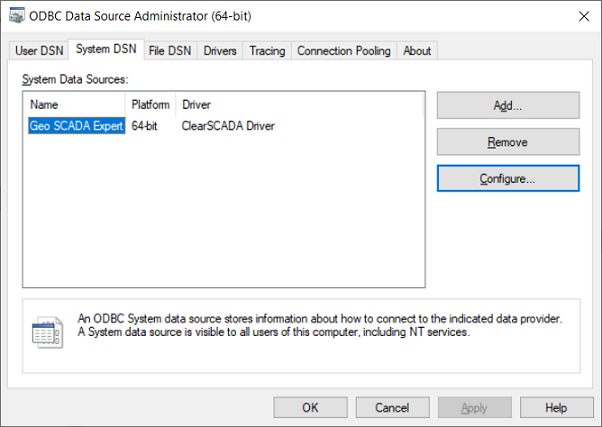Sort the list by Name column header
Image resolution: width=602 pixels, height=427 pixels.
point(75,104)
